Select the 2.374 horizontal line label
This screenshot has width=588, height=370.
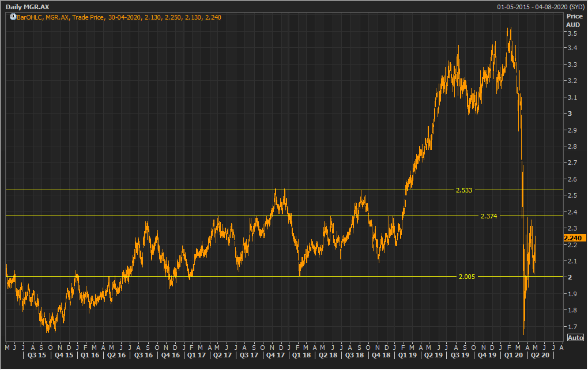489,216
